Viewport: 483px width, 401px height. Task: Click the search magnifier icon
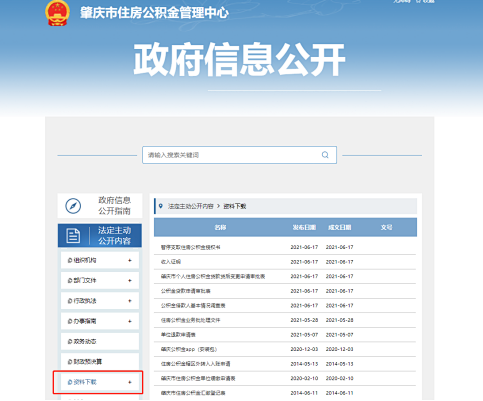[325, 155]
